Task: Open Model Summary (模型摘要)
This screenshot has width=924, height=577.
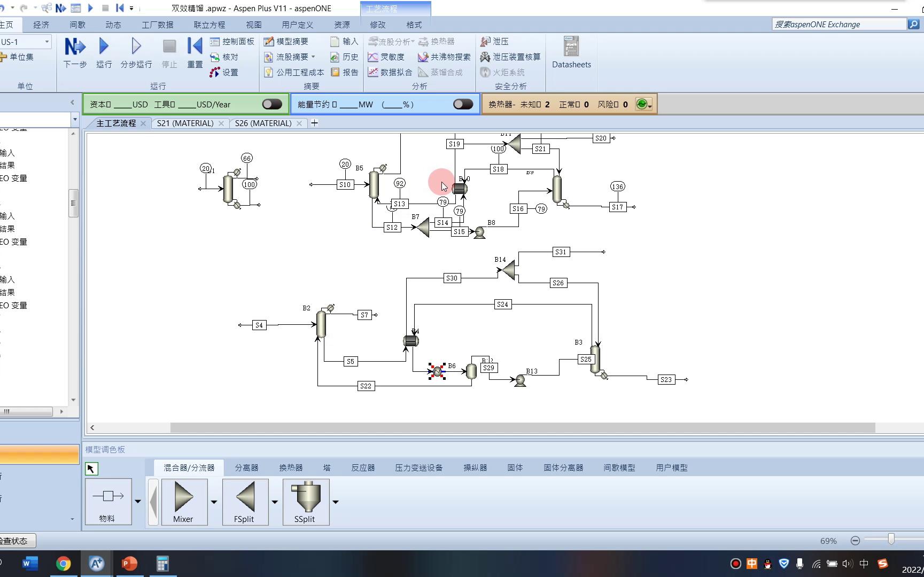Action: click(286, 41)
